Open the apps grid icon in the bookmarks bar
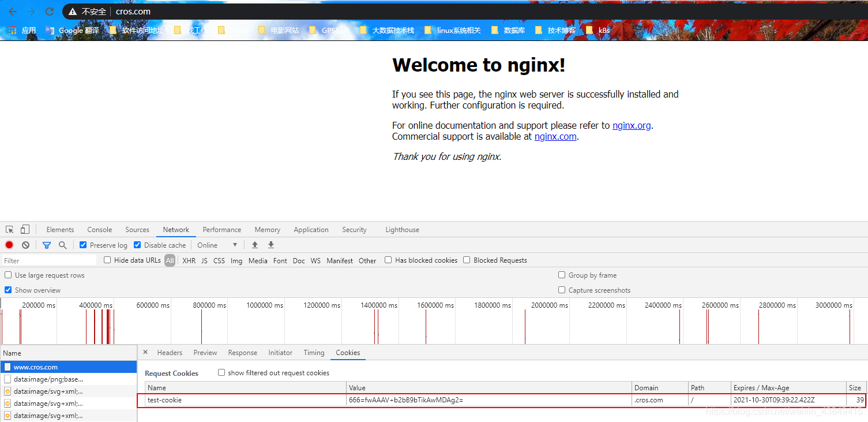The width and height of the screenshot is (868, 422). click(12, 30)
